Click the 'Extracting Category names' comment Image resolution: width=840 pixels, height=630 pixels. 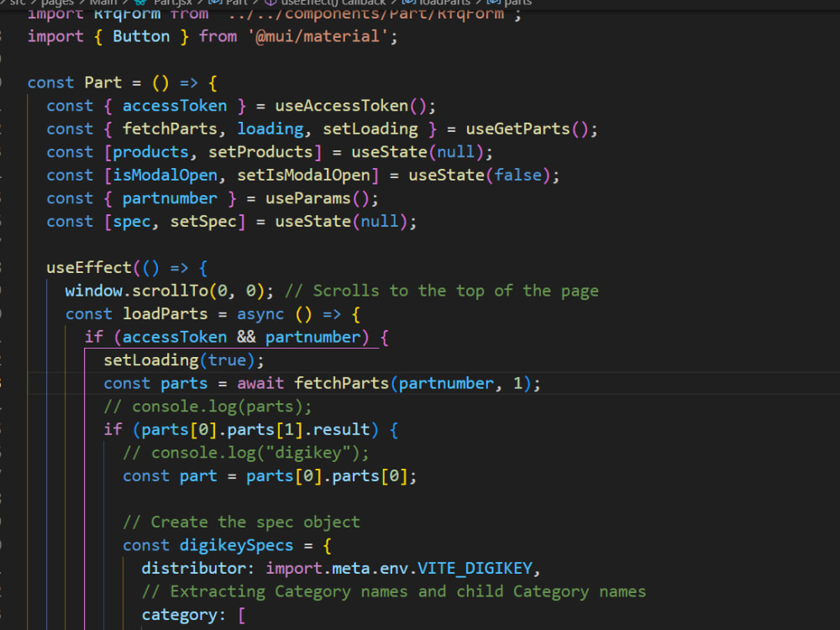coord(394,591)
